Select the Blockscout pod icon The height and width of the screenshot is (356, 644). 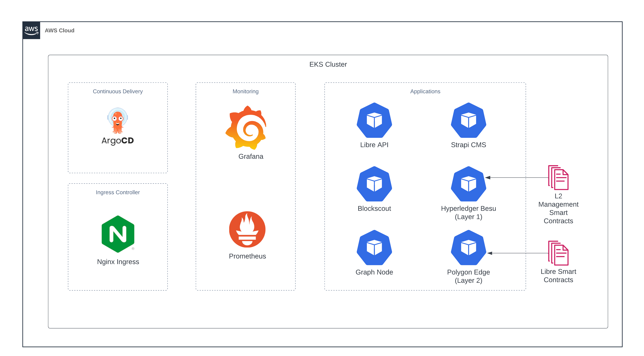tap(374, 184)
